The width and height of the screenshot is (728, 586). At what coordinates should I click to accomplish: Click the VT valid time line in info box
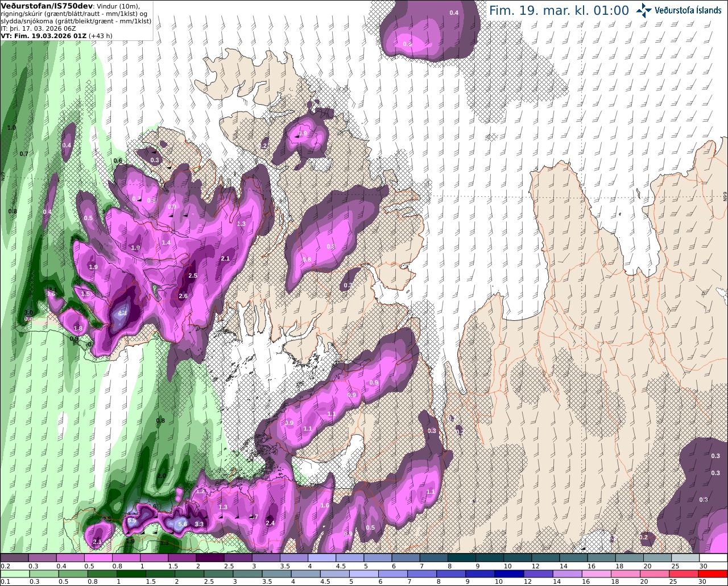[x=56, y=35]
